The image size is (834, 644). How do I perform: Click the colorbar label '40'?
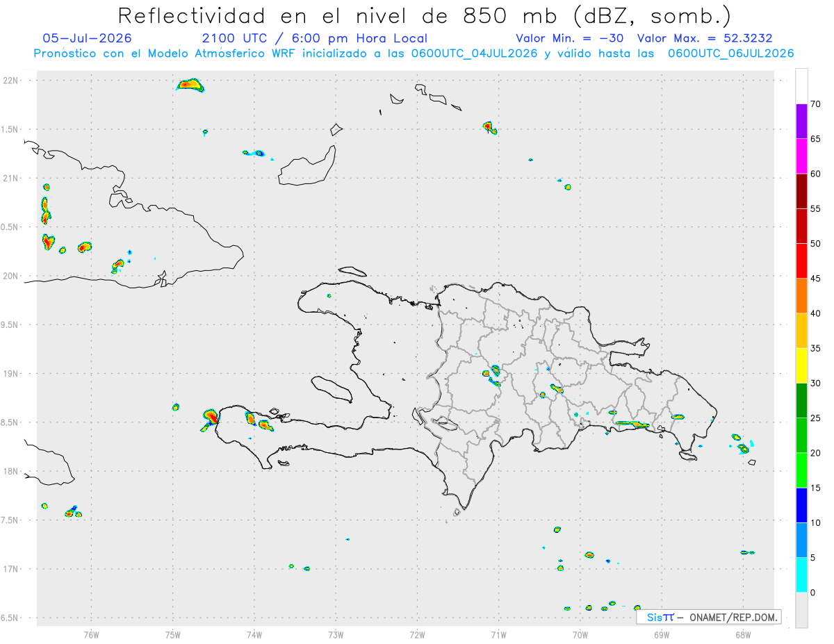[816, 313]
